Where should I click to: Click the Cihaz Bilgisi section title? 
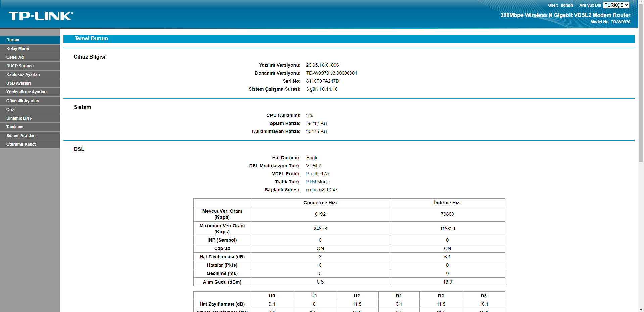coord(90,57)
